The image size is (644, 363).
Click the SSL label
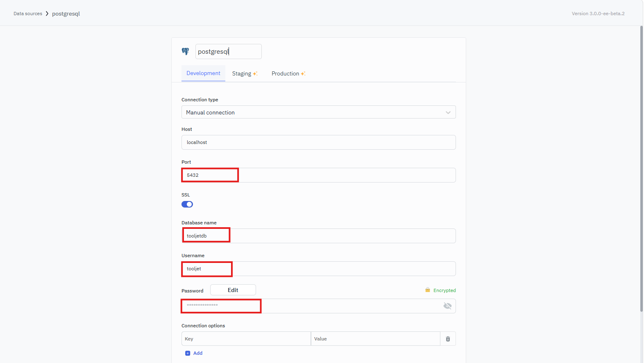point(186,195)
